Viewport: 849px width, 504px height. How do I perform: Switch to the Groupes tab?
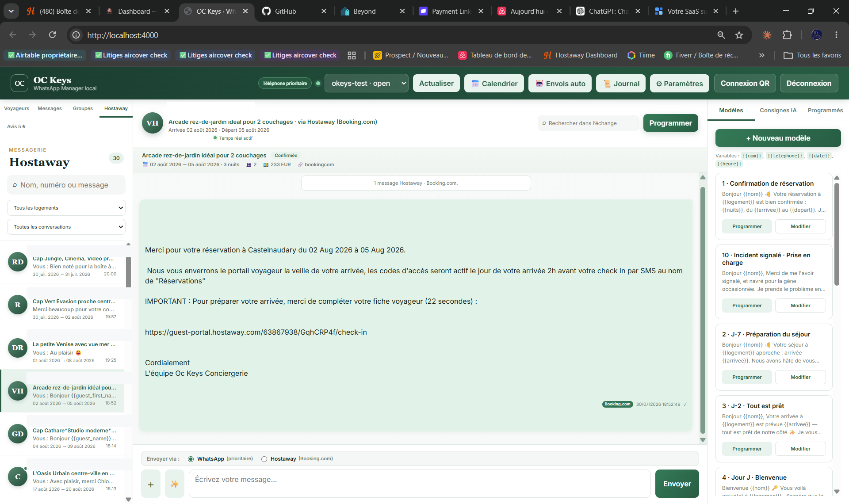coord(83,108)
